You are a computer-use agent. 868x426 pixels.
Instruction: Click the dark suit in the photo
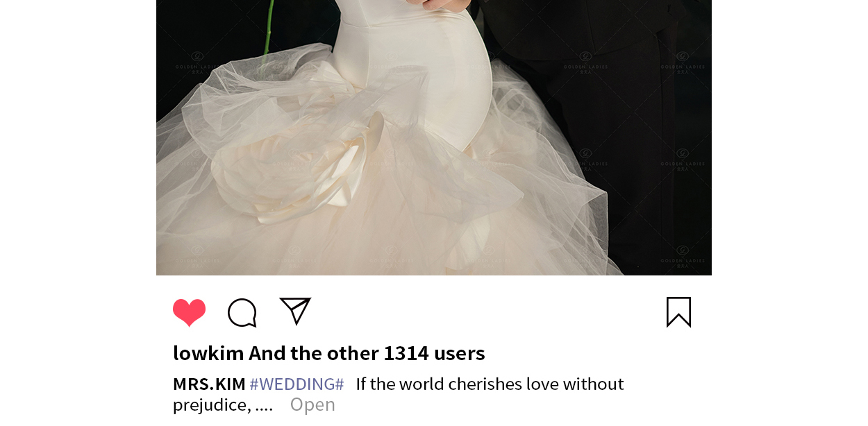click(x=625, y=139)
